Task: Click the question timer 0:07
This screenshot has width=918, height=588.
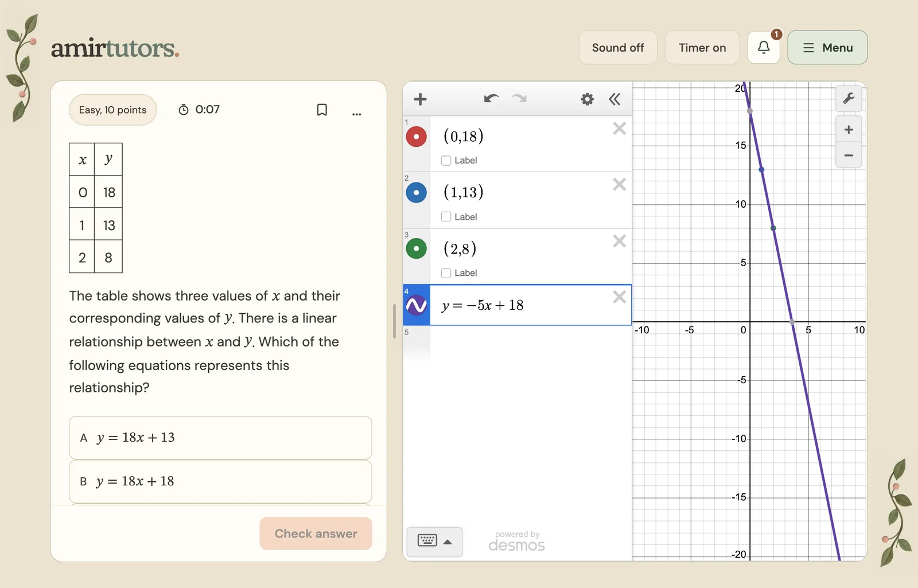Action: click(x=199, y=110)
